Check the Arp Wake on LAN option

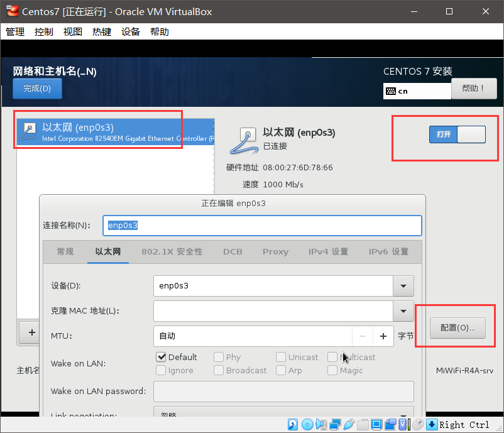tap(281, 370)
